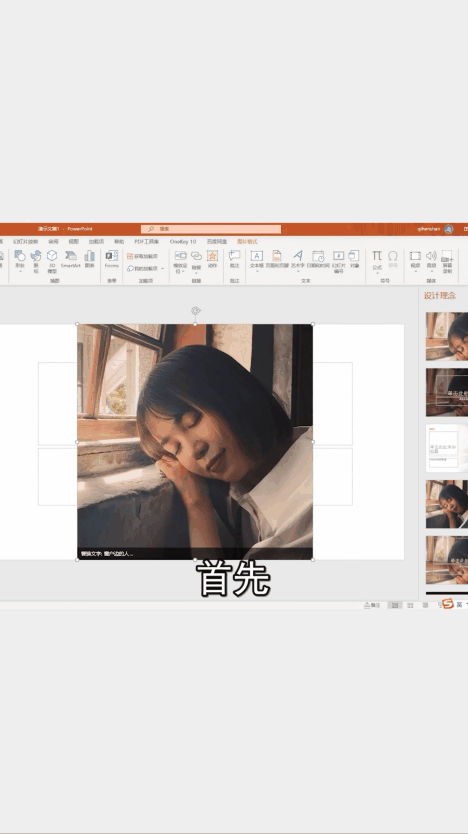Screen dimensions: 468x834
Task: Open the OneKey 10 ribbon tab
Action: (x=183, y=241)
